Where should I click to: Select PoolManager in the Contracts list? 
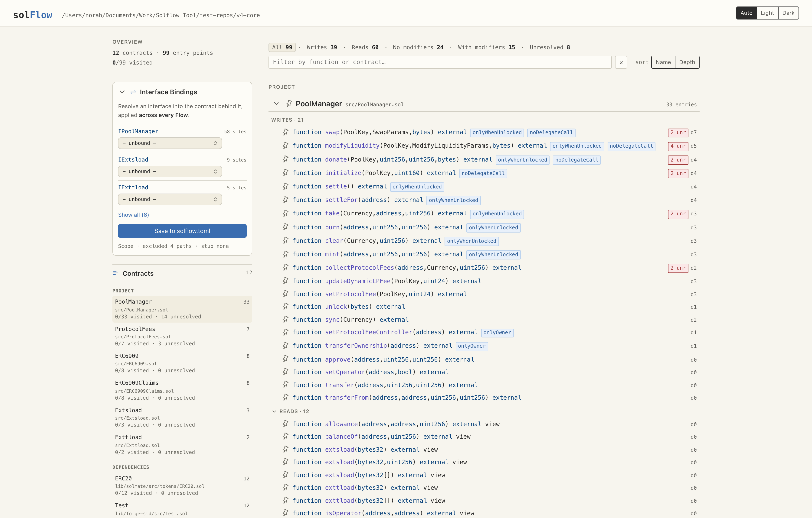tap(182, 309)
